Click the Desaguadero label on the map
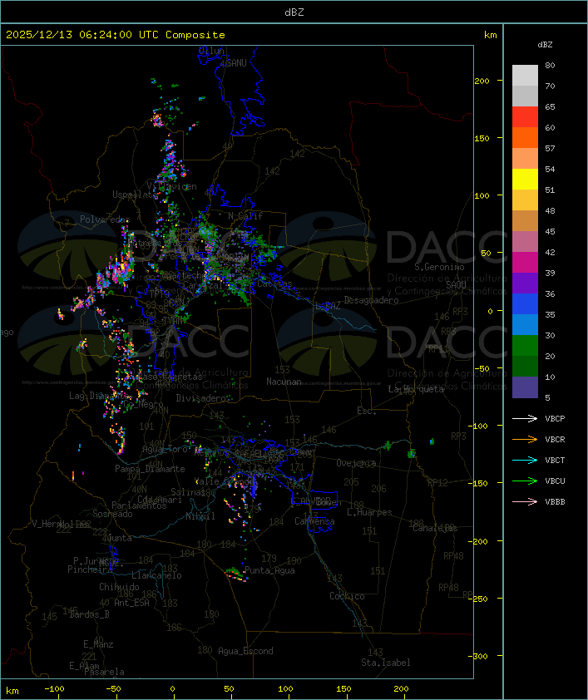588x700 pixels. point(371,300)
